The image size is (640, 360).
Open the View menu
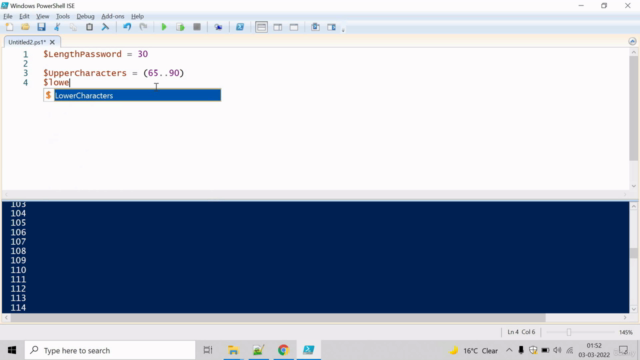(x=42, y=16)
